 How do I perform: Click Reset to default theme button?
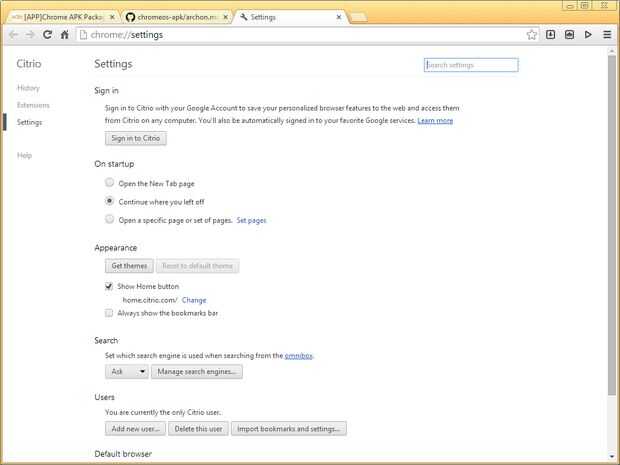coord(197,266)
